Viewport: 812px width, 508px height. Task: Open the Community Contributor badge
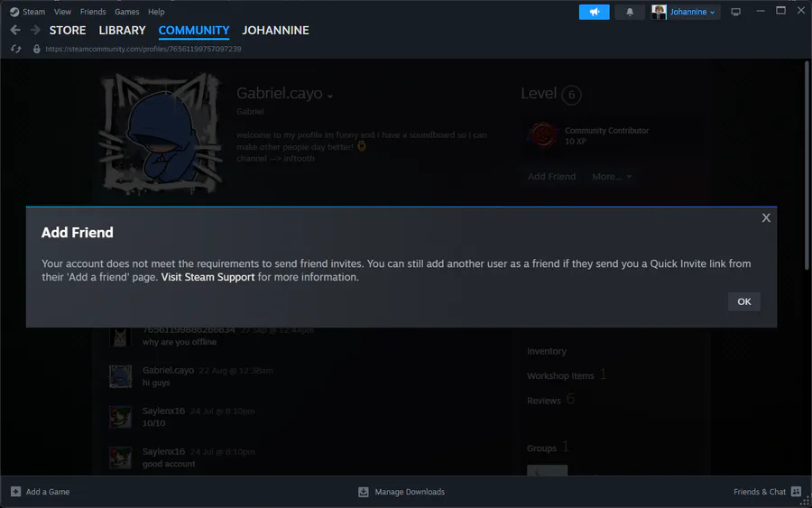click(x=543, y=135)
